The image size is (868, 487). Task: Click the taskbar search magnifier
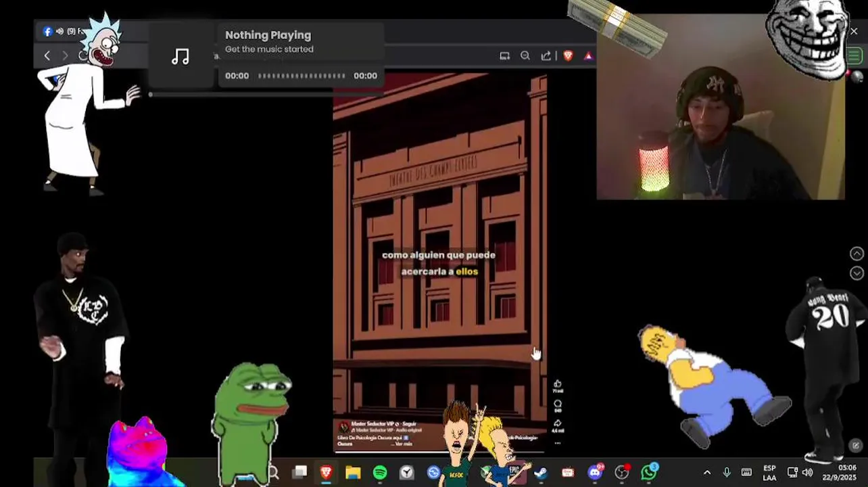point(273,472)
